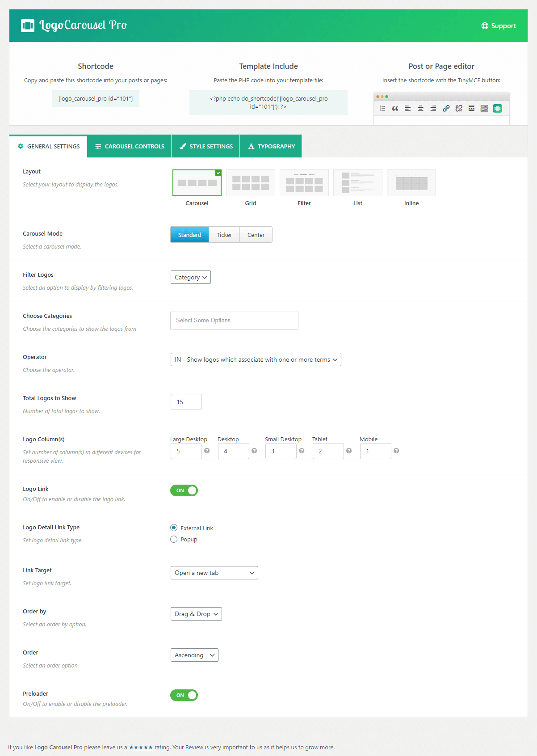Toggle the Logo Link switch off
The width and height of the screenshot is (537, 756).
(184, 490)
